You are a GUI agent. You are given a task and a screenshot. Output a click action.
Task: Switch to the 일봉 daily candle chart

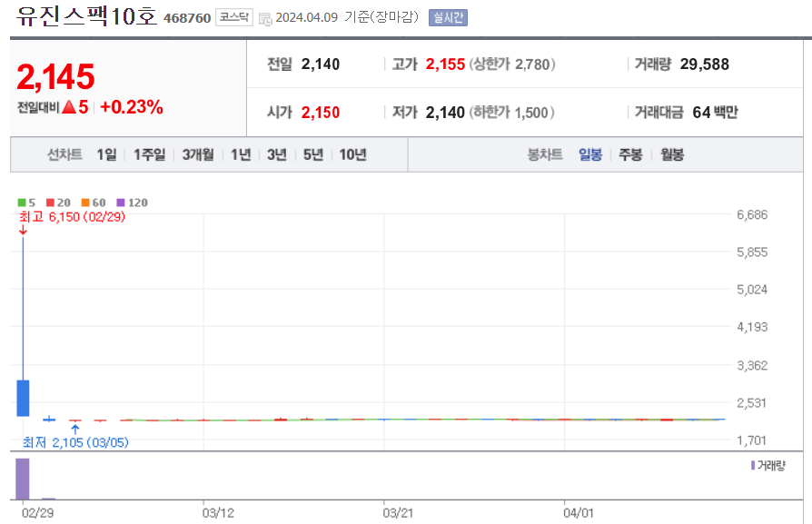(590, 154)
